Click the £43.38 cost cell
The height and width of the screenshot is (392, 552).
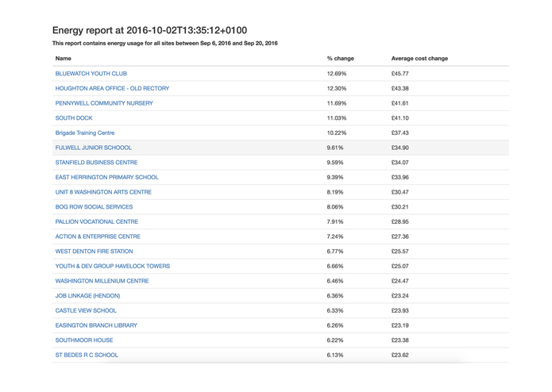point(400,88)
